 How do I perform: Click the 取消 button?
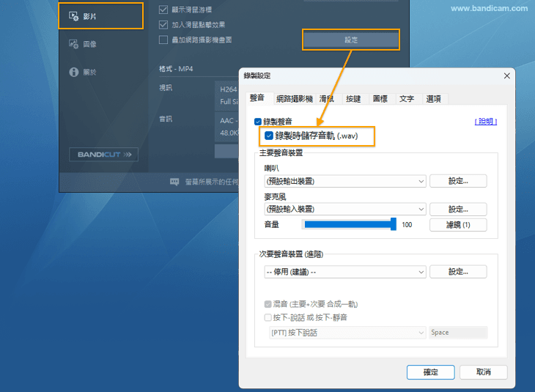(x=484, y=372)
